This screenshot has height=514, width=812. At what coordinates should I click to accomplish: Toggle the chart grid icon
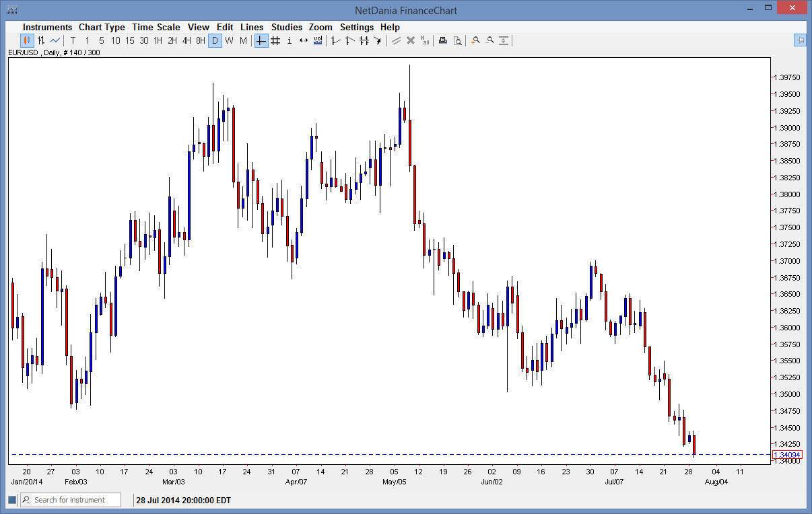pyautogui.click(x=275, y=40)
